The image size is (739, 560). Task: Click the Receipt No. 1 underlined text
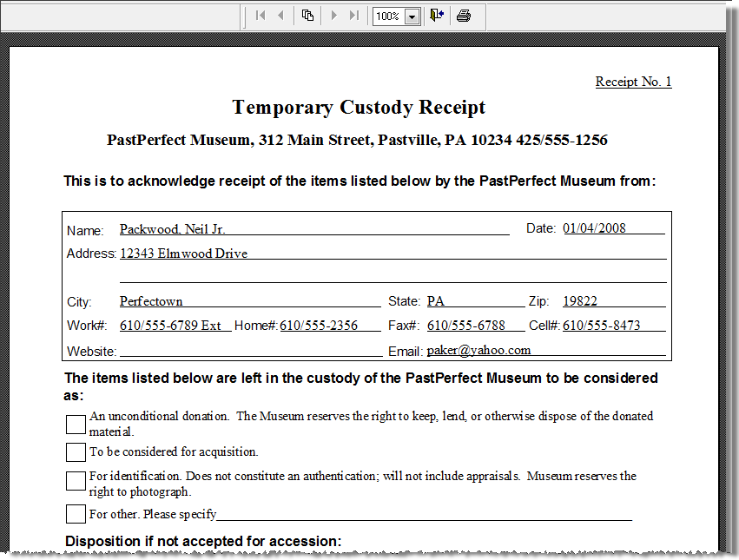(633, 82)
